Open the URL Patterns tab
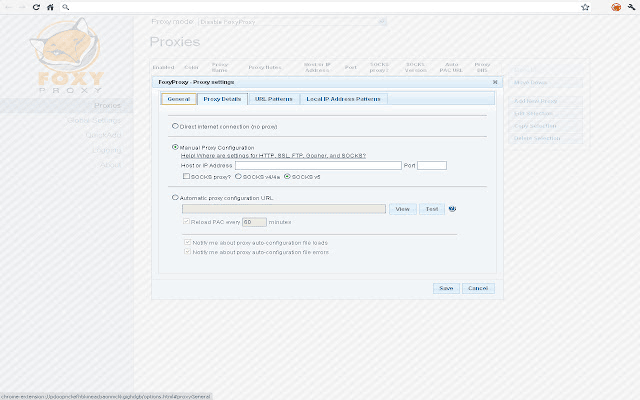This screenshot has width=640, height=400. 273,99
